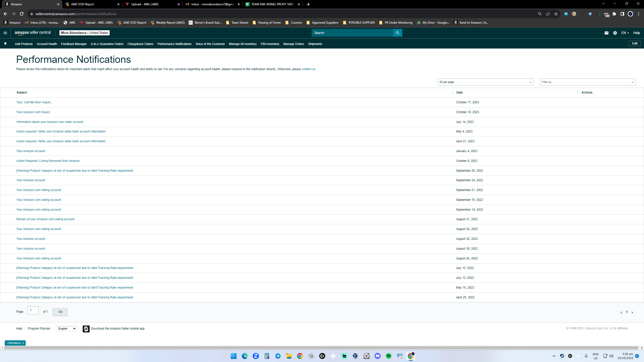Viewport: 644px width, 362px height.
Task: Open 'Review of your Amazon.com selling account' notification
Action: coord(45,219)
